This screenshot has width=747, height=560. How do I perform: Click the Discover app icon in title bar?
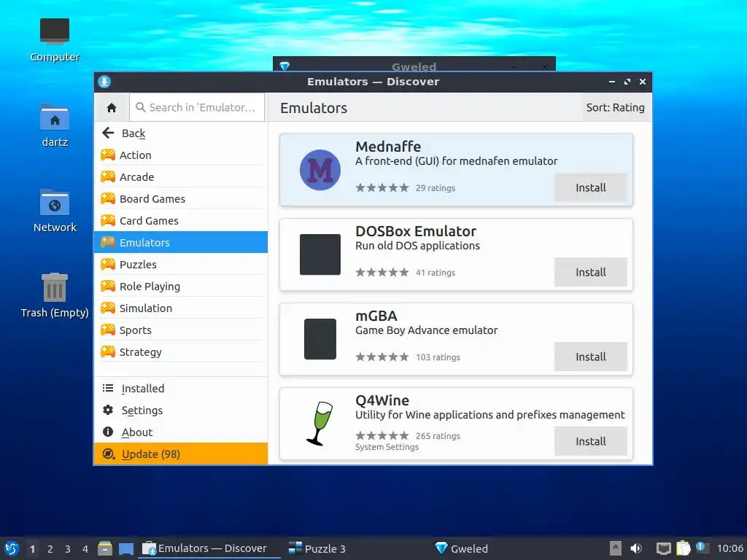click(x=104, y=82)
